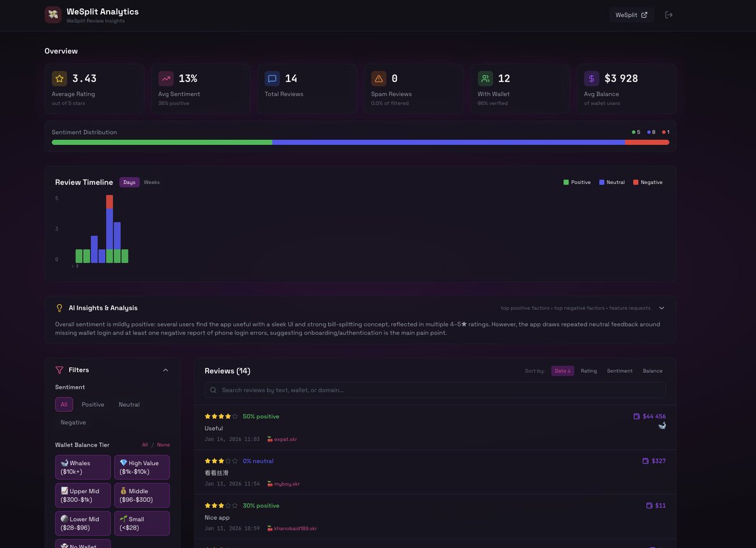Image resolution: width=756 pixels, height=548 pixels.
Task: Toggle the Middle ($96-$300) tier
Action: pyautogui.click(x=142, y=495)
